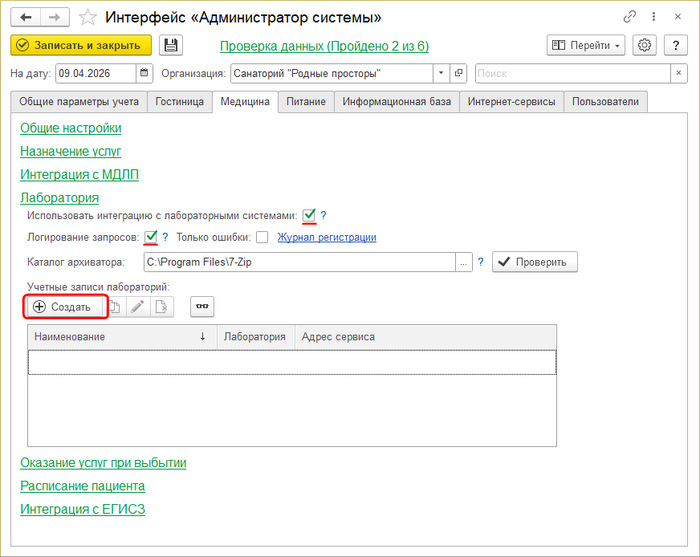The image size is (700, 557).
Task: Uncheck the Логирование запросов checkbox
Action: click(x=151, y=237)
